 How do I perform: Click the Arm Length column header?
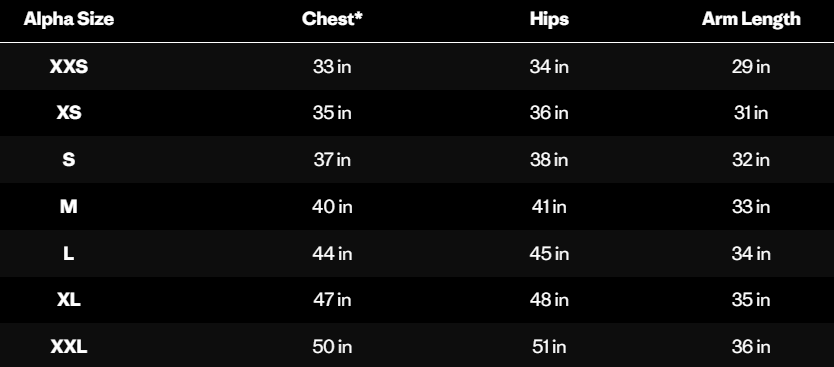point(751,19)
